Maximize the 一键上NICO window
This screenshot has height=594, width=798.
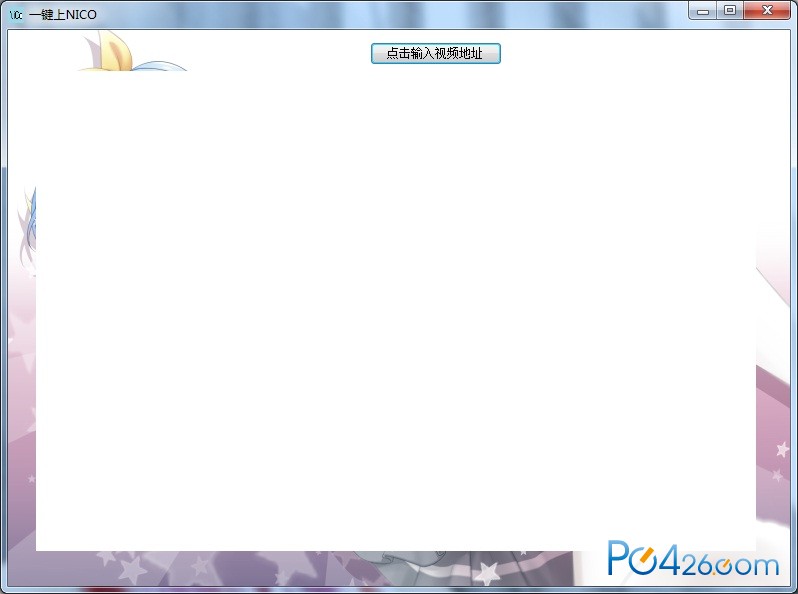click(730, 11)
